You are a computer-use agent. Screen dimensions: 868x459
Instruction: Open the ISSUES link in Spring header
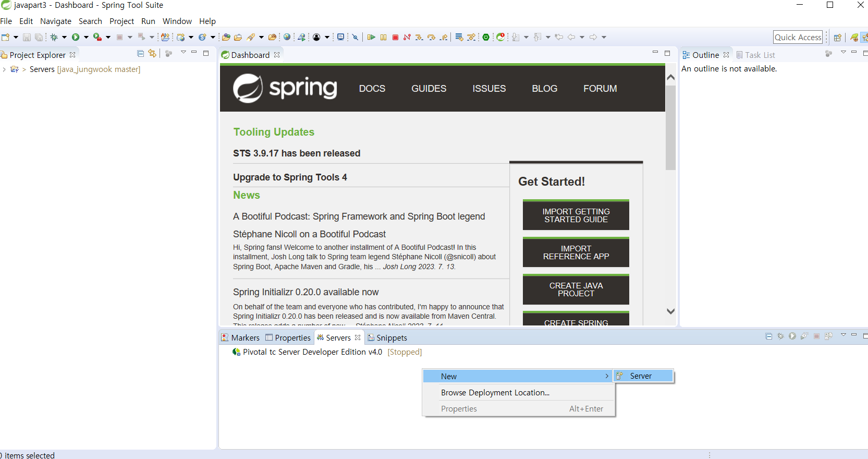tap(489, 89)
